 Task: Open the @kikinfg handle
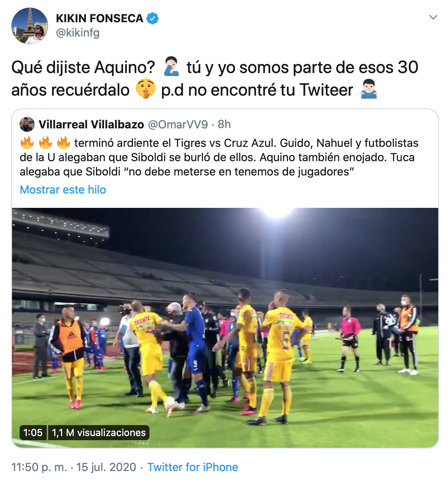(x=78, y=33)
